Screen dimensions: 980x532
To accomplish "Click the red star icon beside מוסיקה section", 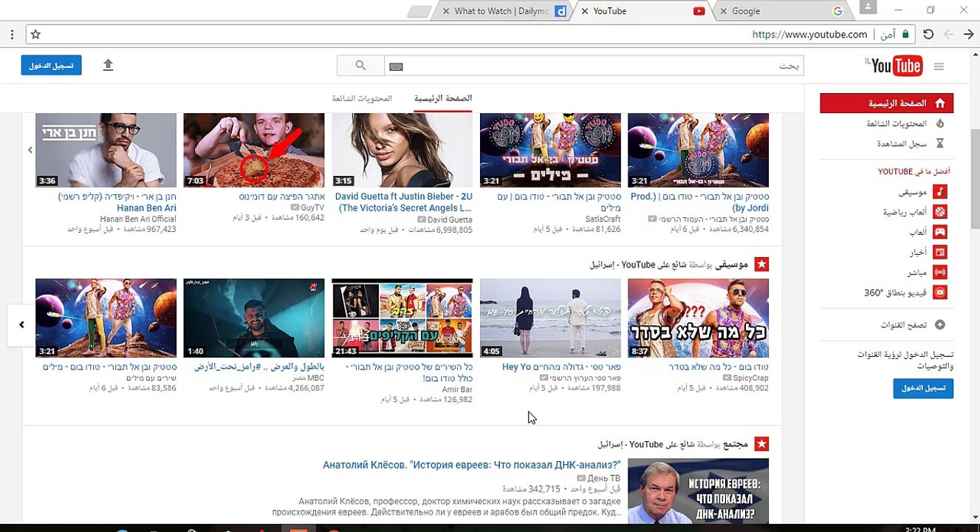I will (761, 264).
